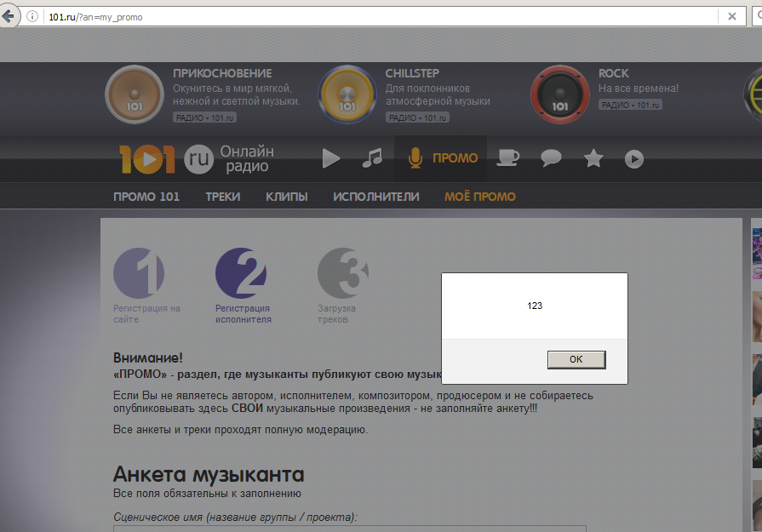
Task: Click the Внимание! heading
Action: click(148, 358)
